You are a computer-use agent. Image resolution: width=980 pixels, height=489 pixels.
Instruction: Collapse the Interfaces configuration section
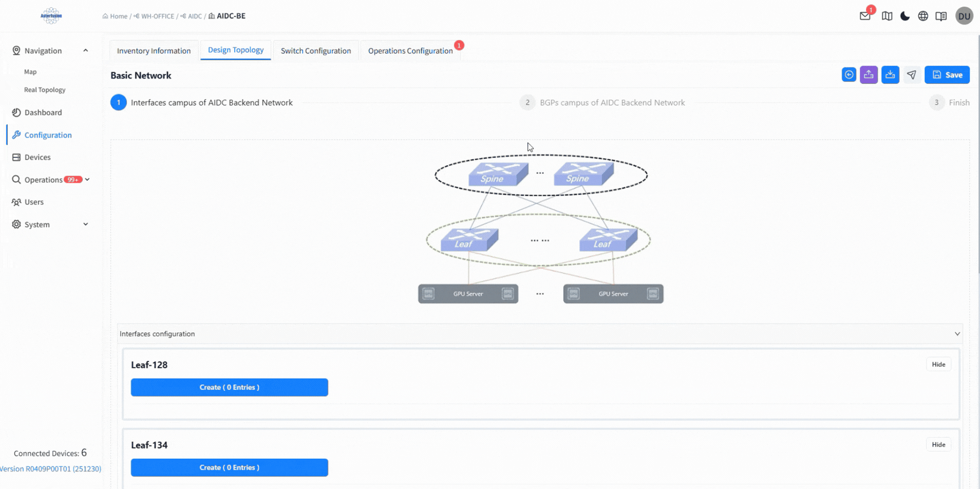coord(957,334)
